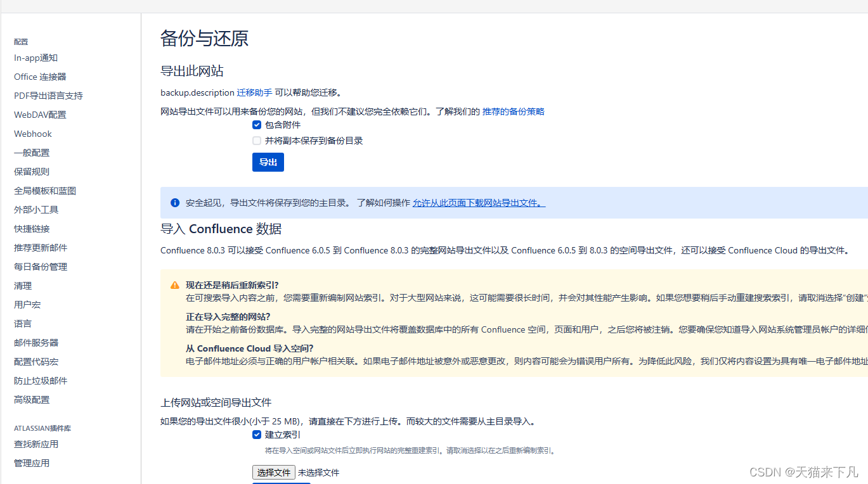Viewport: 868px width, 484px height.
Task: Click the blue info icon in notice
Action: click(175, 203)
